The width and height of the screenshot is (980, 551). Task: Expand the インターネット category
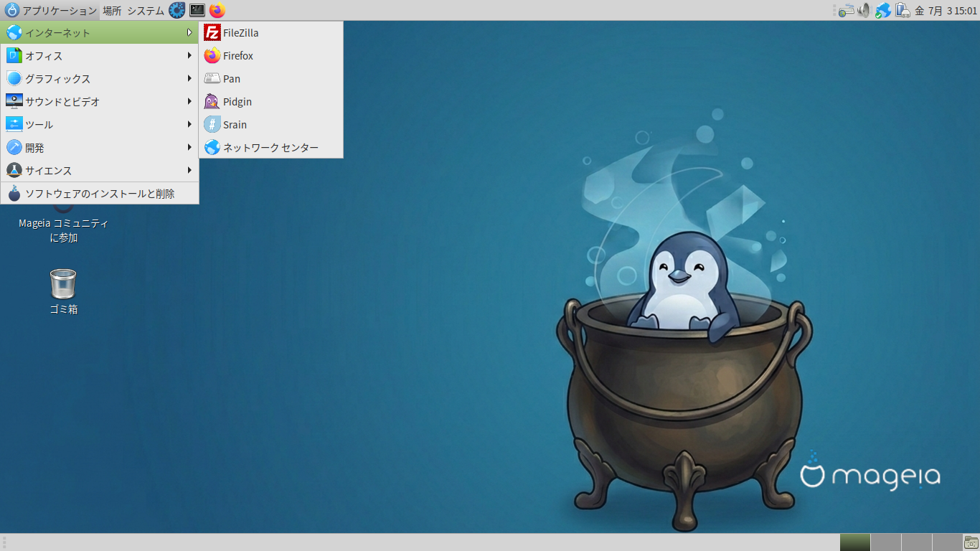tap(100, 33)
